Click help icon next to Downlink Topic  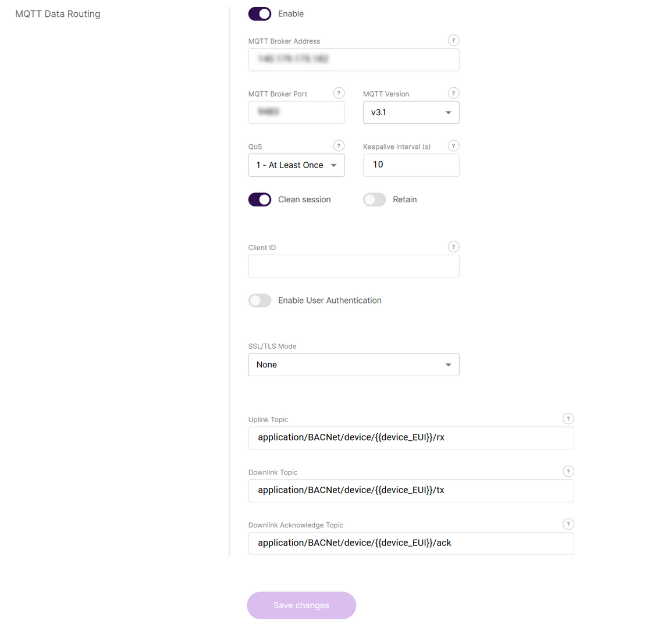(x=568, y=471)
